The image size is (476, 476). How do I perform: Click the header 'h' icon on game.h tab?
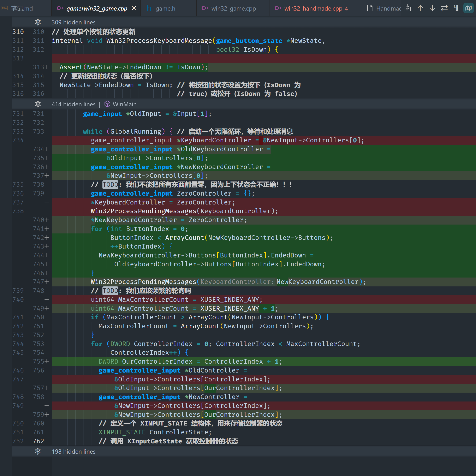click(149, 8)
